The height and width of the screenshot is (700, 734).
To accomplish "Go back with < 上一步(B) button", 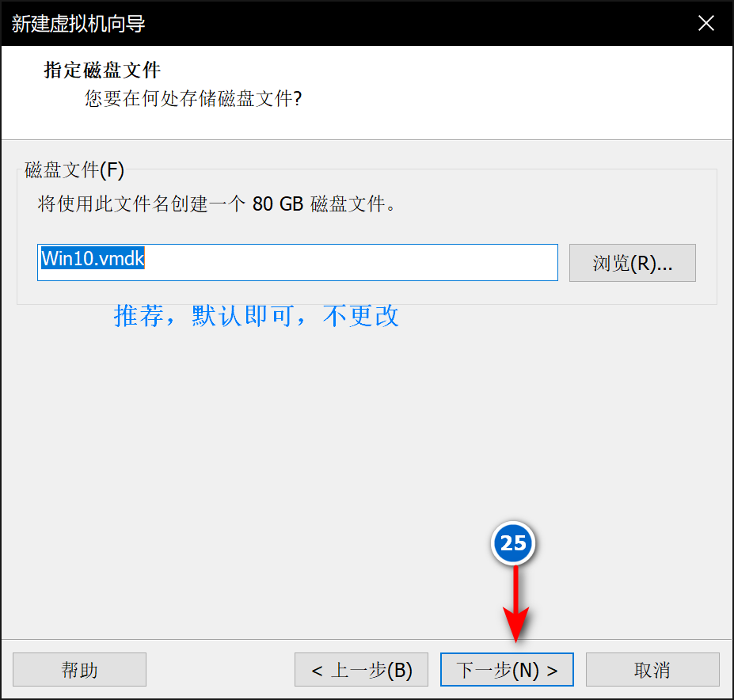I will tap(361, 670).
